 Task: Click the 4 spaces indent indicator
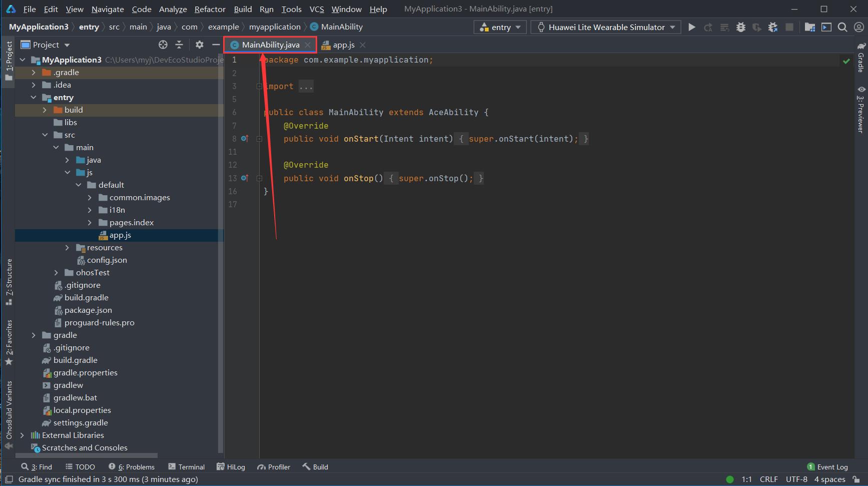(829, 479)
